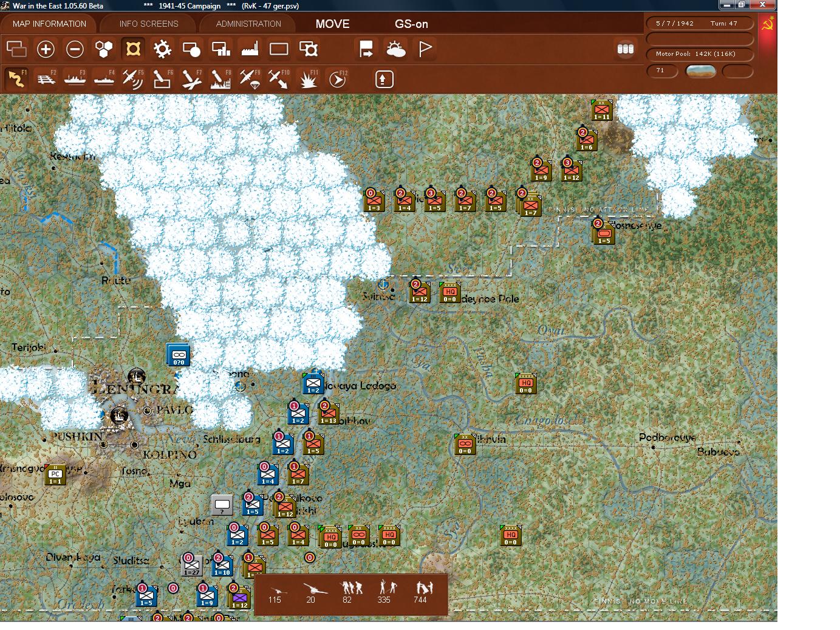This screenshot has width=840, height=630.
Task: Zoom out the map with minus icon
Action: click(x=75, y=49)
